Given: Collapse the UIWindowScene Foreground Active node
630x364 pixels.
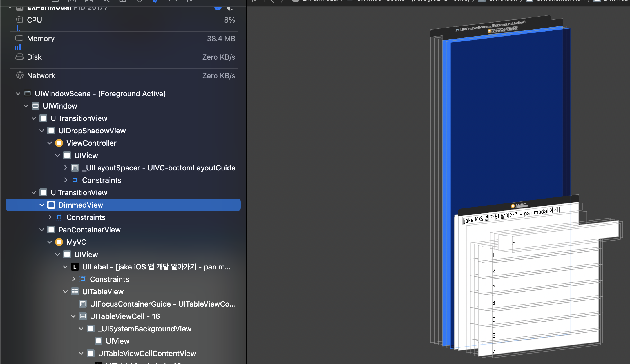Looking at the screenshot, I should [18, 93].
